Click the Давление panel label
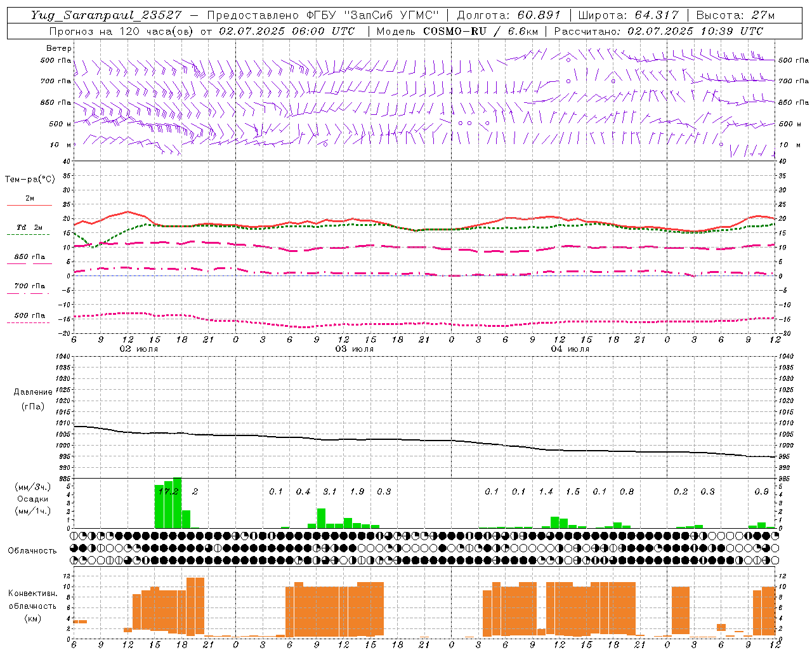812x650 pixels. (33, 392)
